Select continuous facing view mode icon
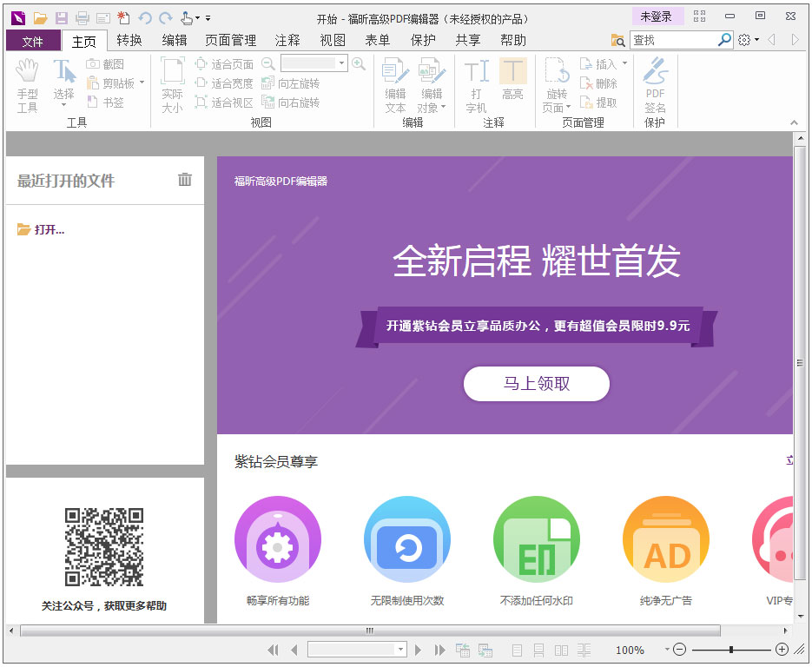812x667 pixels. 584,650
